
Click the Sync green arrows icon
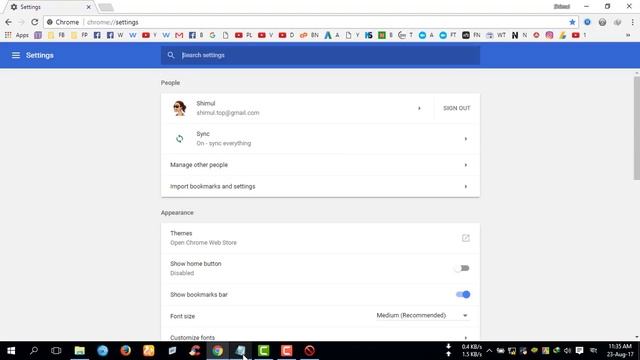point(180,139)
